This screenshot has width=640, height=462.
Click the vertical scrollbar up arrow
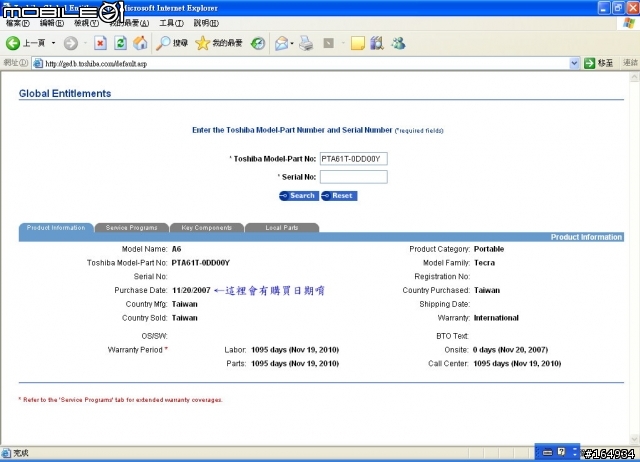point(635,77)
